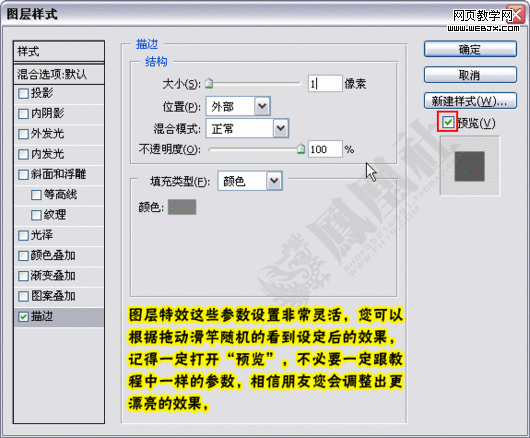This screenshot has width=530, height=438.
Task: Enable the 颜色叠加 color overlay checkbox
Action: pos(23,256)
